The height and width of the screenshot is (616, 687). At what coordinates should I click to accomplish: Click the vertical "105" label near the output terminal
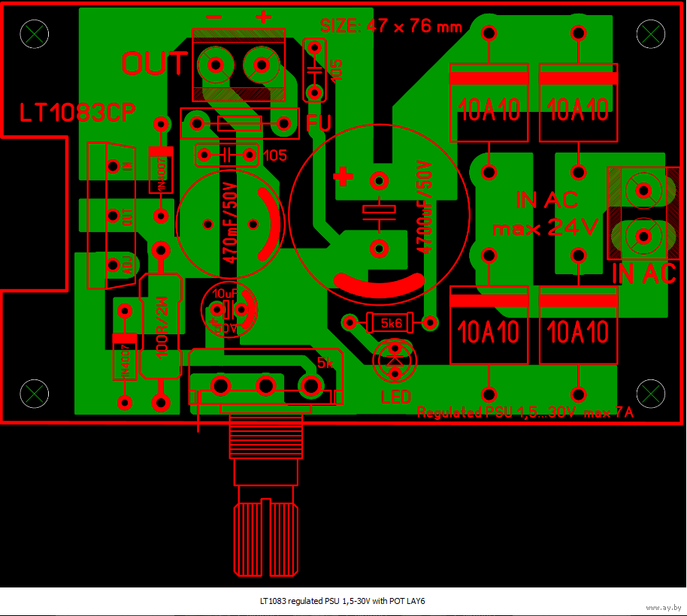click(x=336, y=70)
